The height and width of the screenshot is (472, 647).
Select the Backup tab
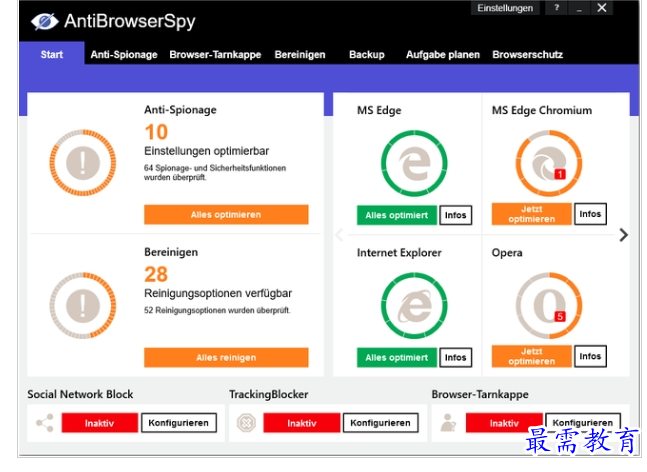coord(366,54)
